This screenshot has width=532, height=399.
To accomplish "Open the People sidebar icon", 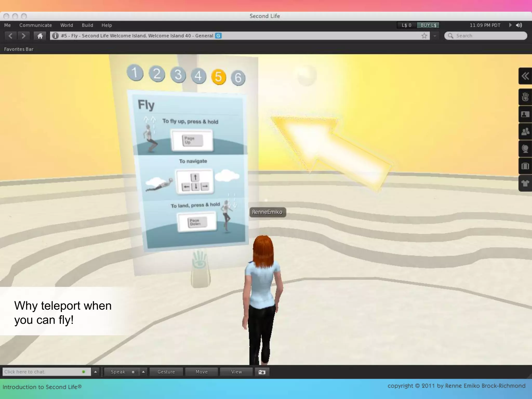I will tap(525, 131).
